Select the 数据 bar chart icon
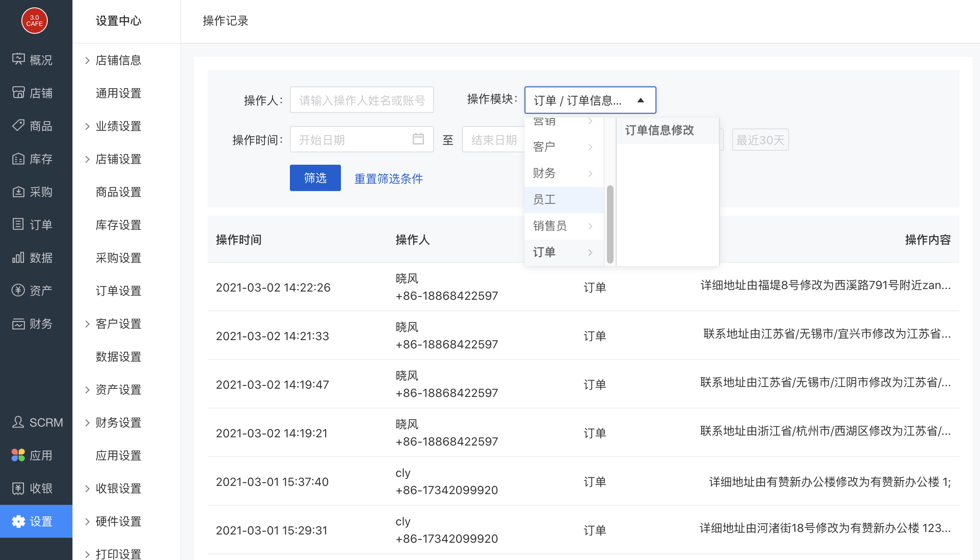Screen dimensions: 980x560 point(18,257)
